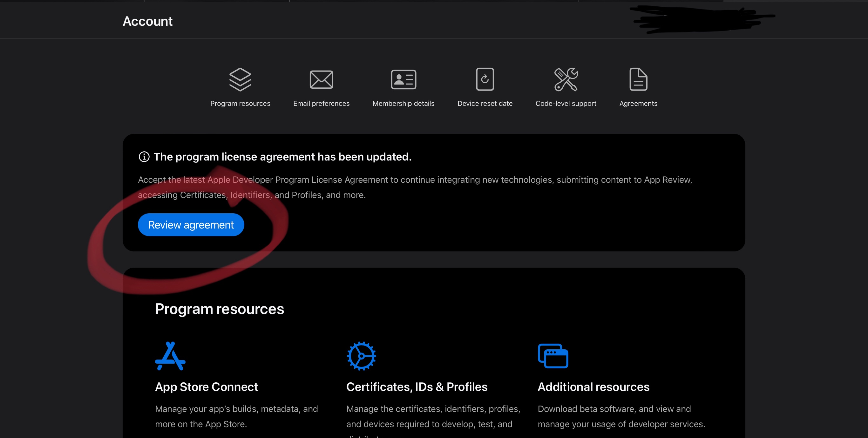Click the info icon beside agreement notice

144,157
